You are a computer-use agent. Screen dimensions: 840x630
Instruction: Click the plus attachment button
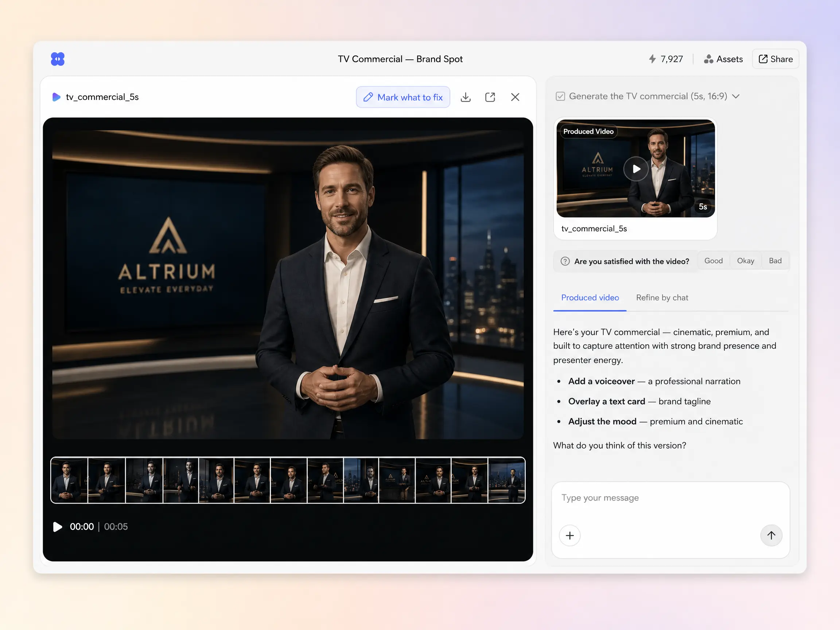(x=569, y=536)
